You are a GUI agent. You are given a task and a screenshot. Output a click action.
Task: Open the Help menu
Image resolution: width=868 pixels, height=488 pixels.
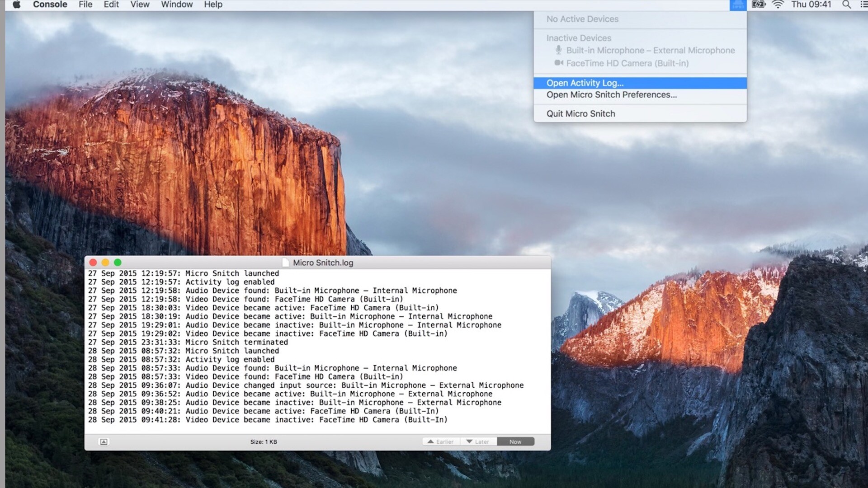pyautogui.click(x=213, y=5)
